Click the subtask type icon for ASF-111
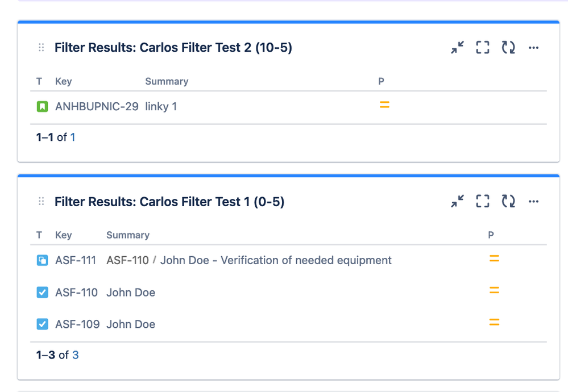 coord(42,261)
